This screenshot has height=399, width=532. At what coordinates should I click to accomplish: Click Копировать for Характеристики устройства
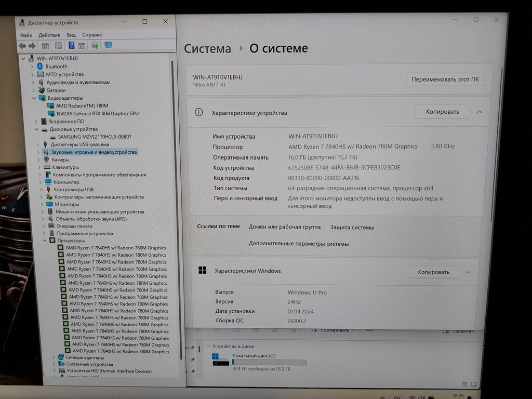tap(443, 112)
